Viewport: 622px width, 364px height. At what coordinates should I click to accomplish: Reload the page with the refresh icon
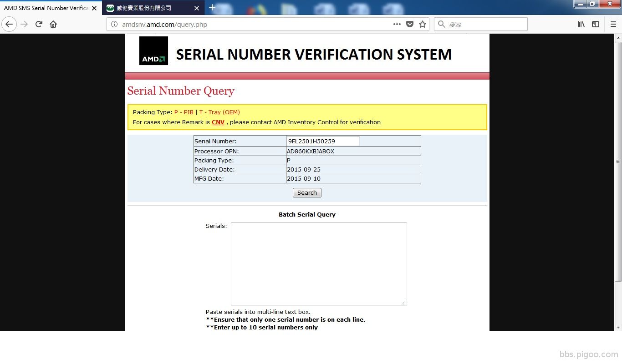(39, 24)
